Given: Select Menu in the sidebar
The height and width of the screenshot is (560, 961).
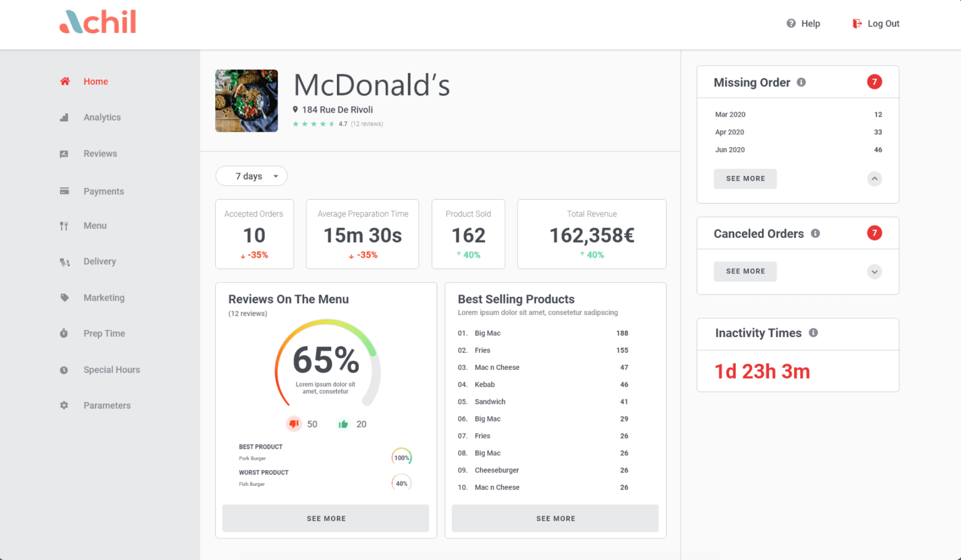Looking at the screenshot, I should click(95, 226).
